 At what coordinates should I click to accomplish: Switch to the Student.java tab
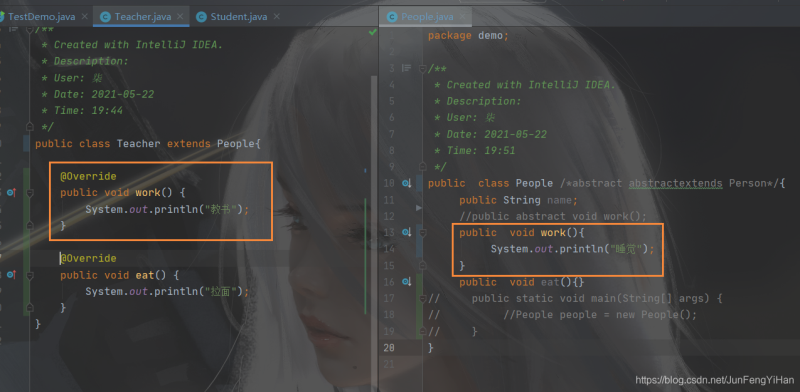tap(238, 17)
